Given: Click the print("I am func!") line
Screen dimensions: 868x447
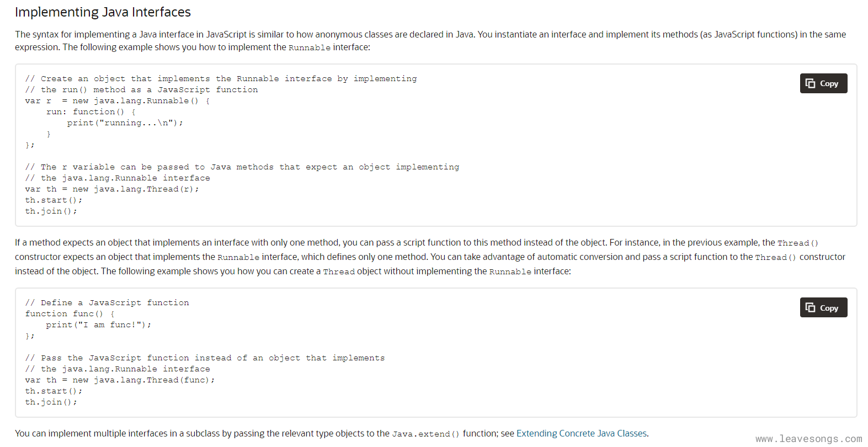Looking at the screenshot, I should (x=98, y=325).
